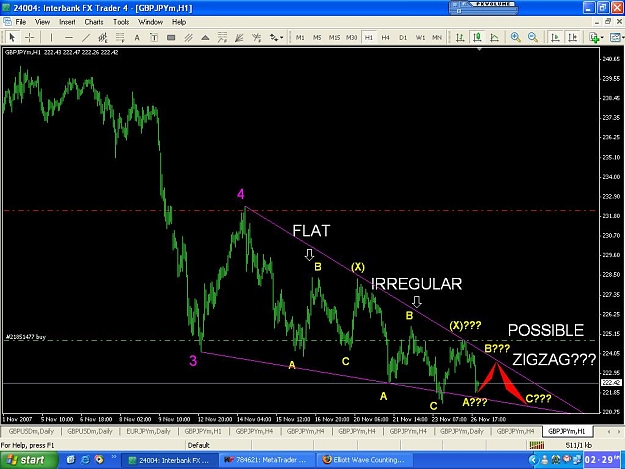Select the Cursor arrow tool
Viewport: 625px width, 469px height.
pos(12,37)
